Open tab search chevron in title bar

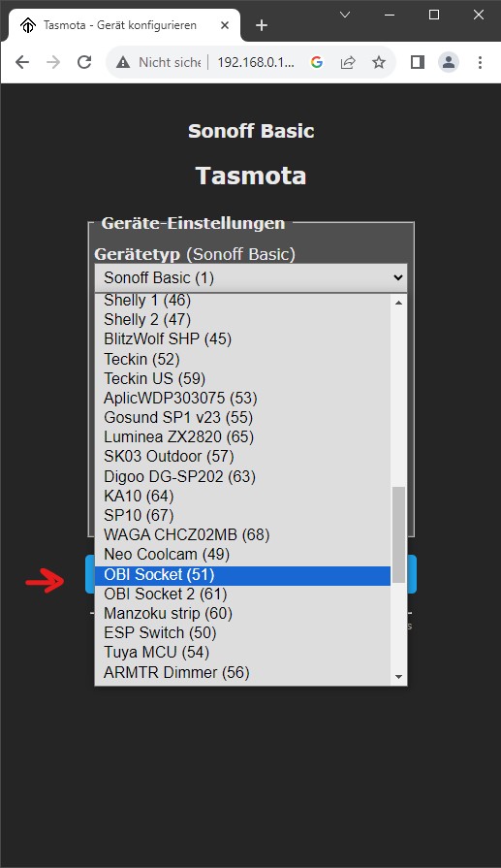click(x=345, y=15)
